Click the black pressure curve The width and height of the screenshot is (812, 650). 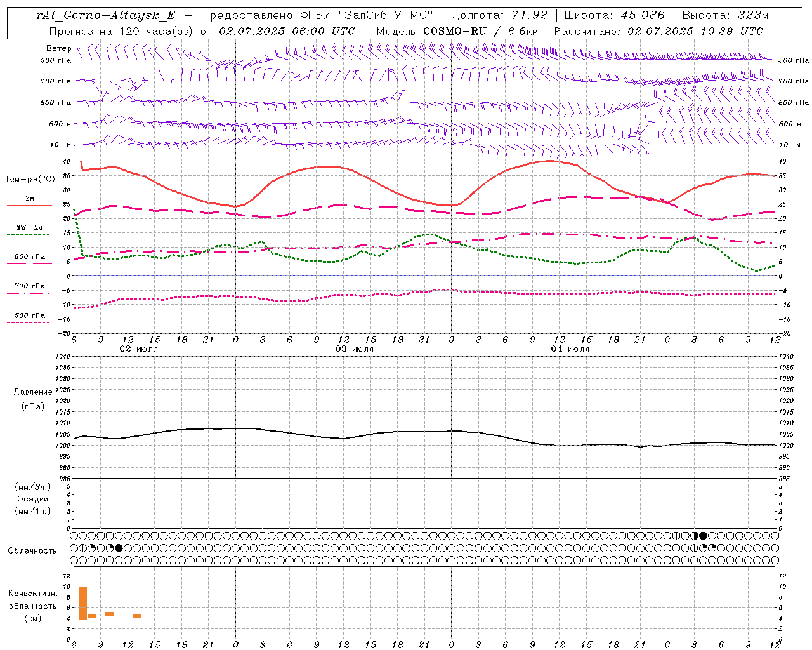pos(425,432)
